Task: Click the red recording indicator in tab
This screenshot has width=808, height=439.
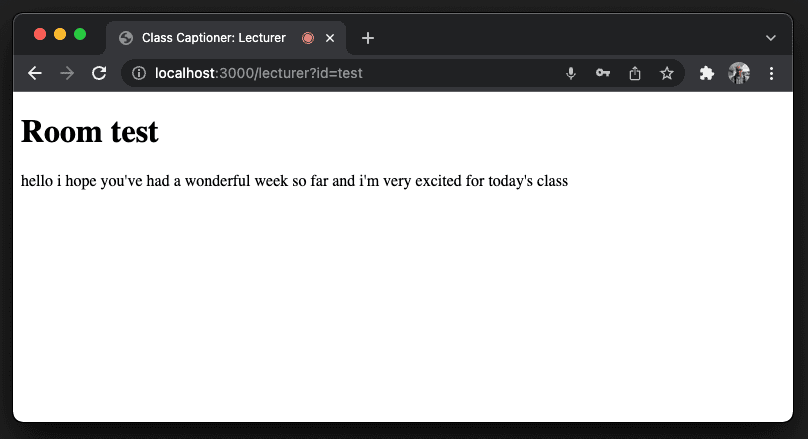Action: click(x=308, y=38)
